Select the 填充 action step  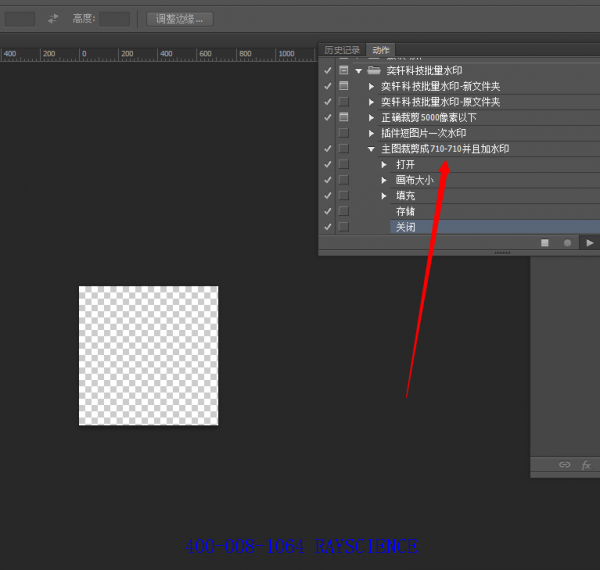coord(405,196)
